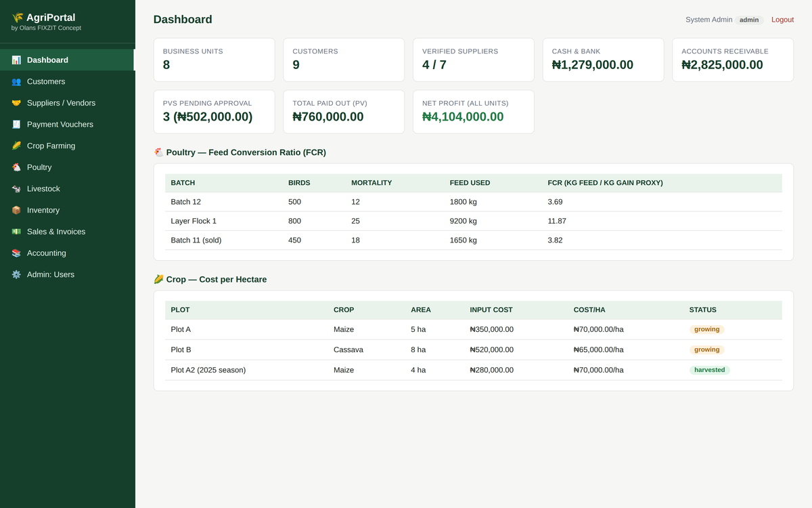Open the Livestock section
The image size is (812, 508).
pos(68,188)
